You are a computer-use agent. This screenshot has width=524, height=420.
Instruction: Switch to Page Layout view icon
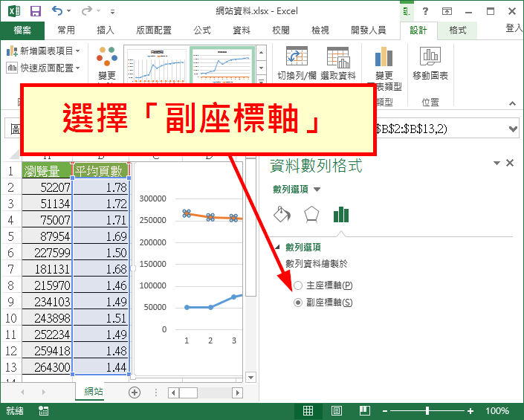pos(337,410)
